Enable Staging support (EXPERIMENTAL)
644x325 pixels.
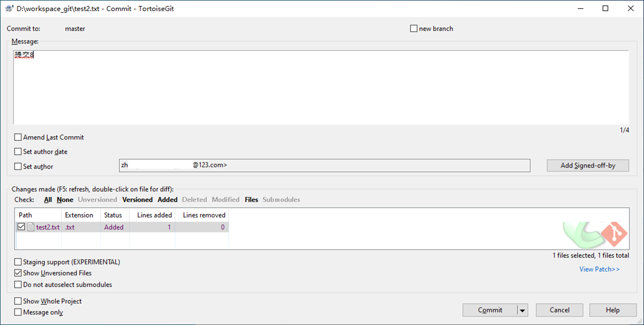[x=18, y=262]
